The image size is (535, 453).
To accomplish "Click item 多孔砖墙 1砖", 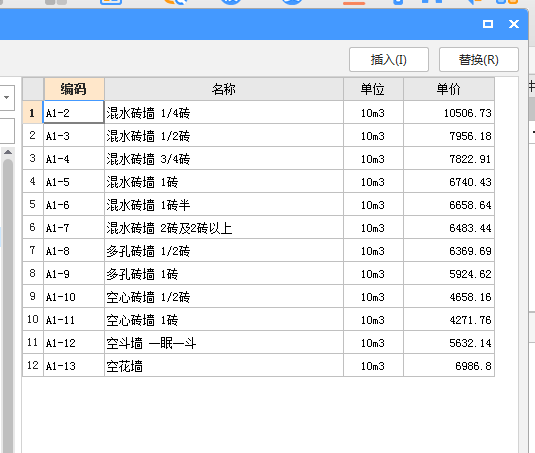I will point(224,273).
